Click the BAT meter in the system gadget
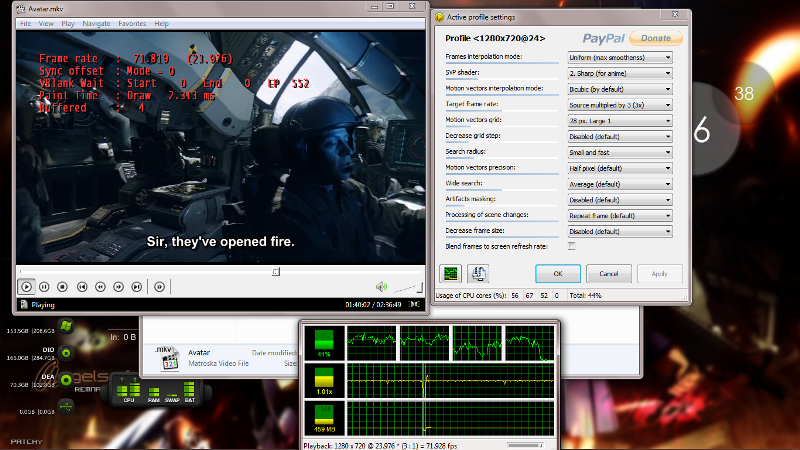Screen dimensions: 800x450 click(189, 392)
